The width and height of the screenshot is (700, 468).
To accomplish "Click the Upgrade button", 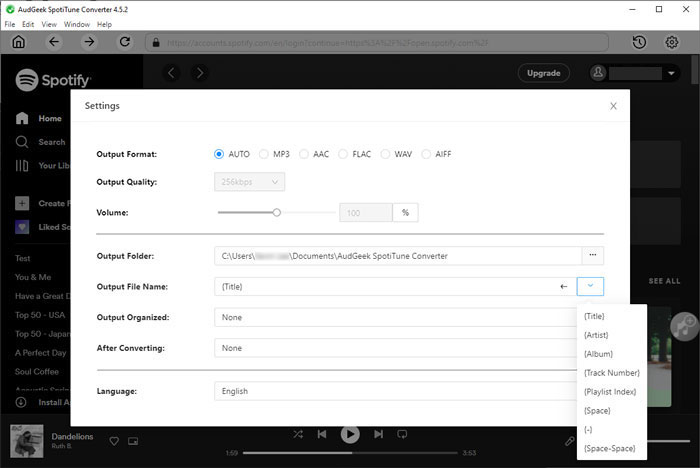I will pos(543,73).
